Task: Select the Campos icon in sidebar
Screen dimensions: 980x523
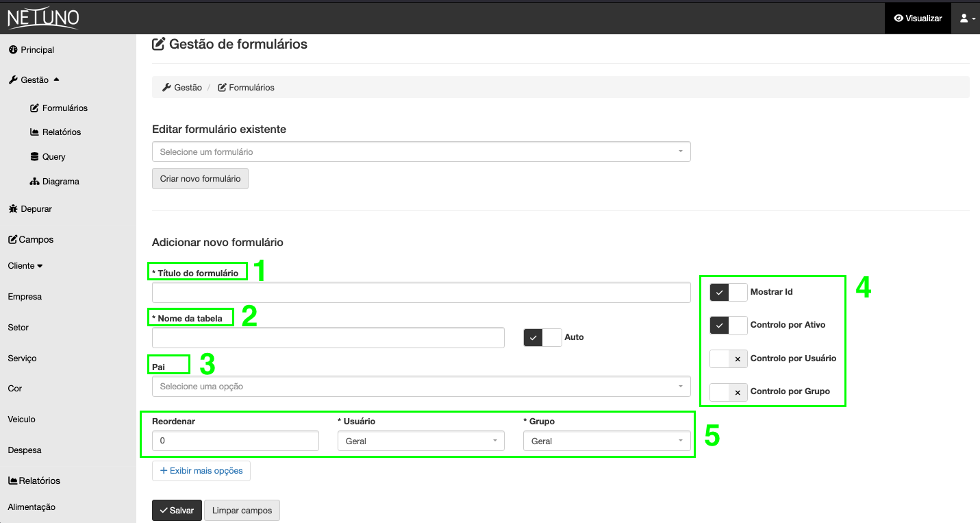Action: pos(12,239)
